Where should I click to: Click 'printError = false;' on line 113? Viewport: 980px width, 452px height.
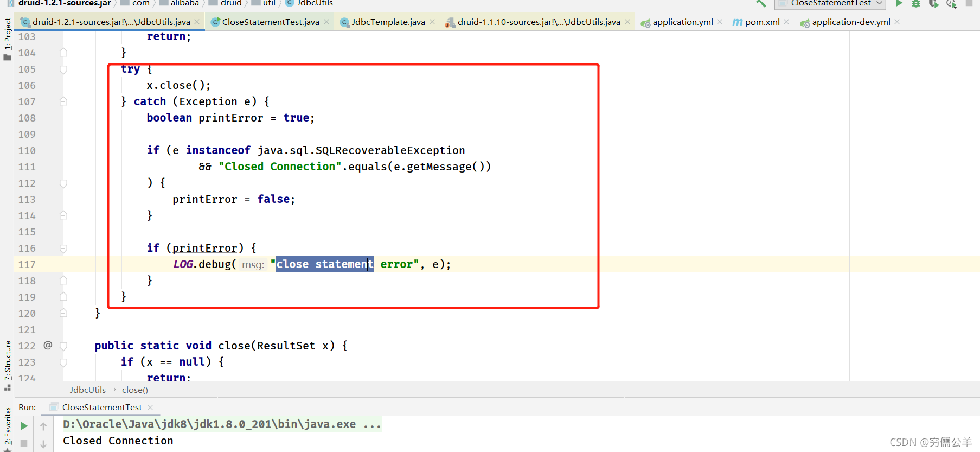click(x=234, y=199)
